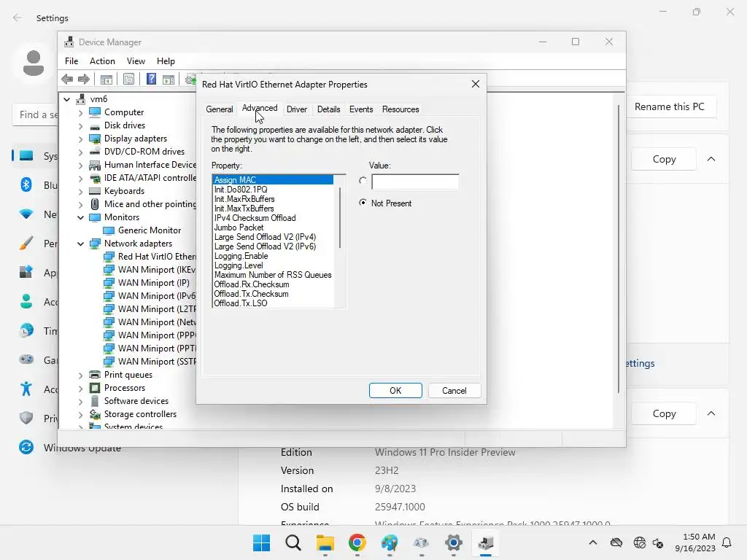The image size is (747, 560).
Task: Select the Not Present radio button
Action: tap(363, 203)
